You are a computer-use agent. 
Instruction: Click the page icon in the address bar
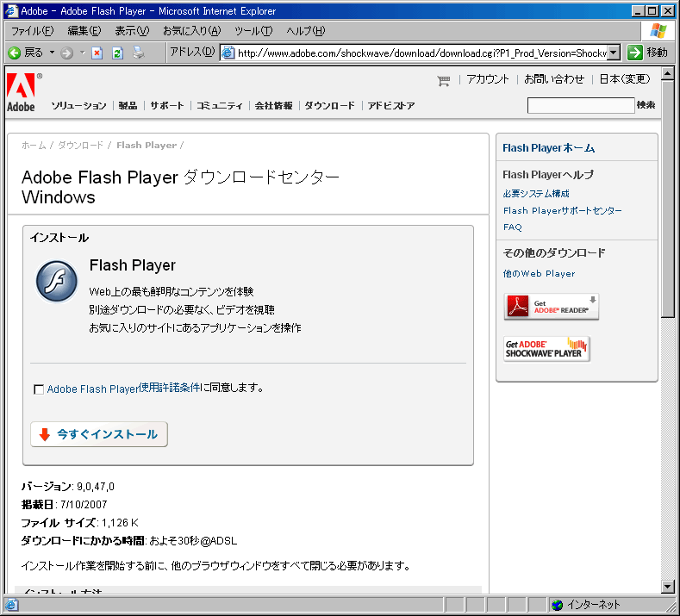pos(228,53)
